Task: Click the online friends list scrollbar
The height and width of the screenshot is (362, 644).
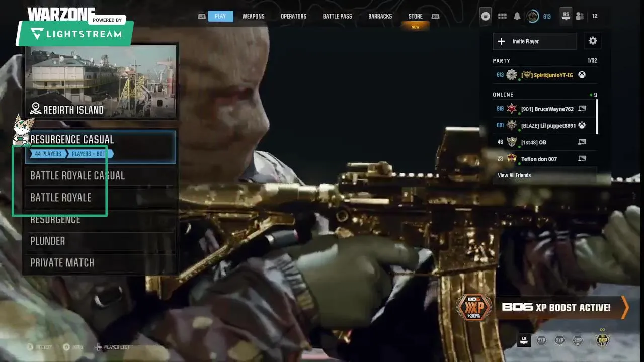Action: 597,117
